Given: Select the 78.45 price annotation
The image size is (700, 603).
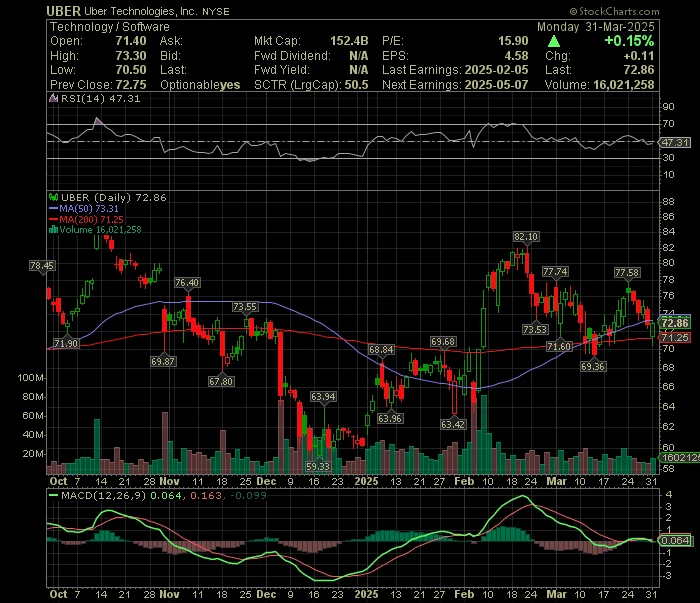Looking at the screenshot, I should click(x=42, y=266).
